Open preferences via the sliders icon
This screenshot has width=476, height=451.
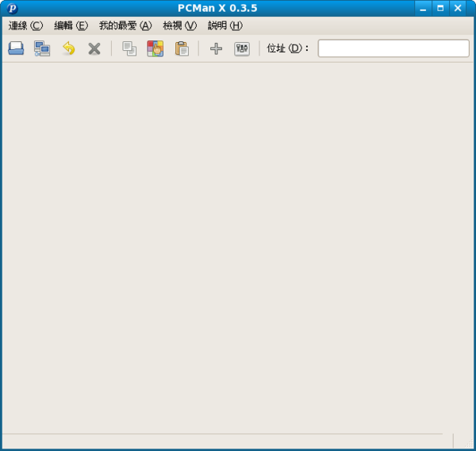[242, 48]
